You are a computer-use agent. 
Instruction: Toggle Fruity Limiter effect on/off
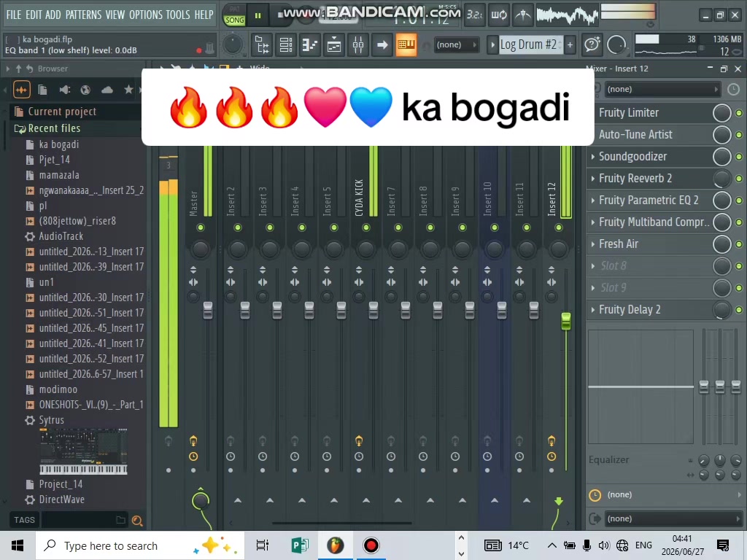[x=739, y=113]
